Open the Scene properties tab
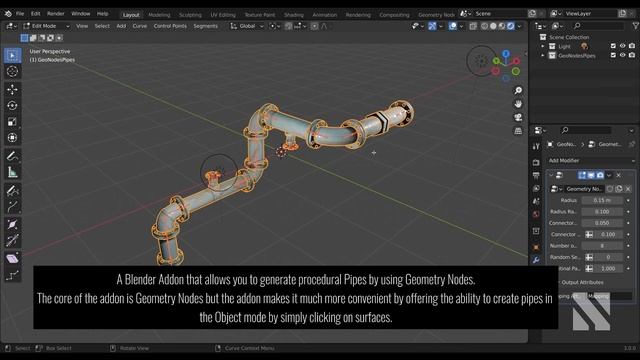The width and height of the screenshot is (640, 360). pyautogui.click(x=536, y=202)
